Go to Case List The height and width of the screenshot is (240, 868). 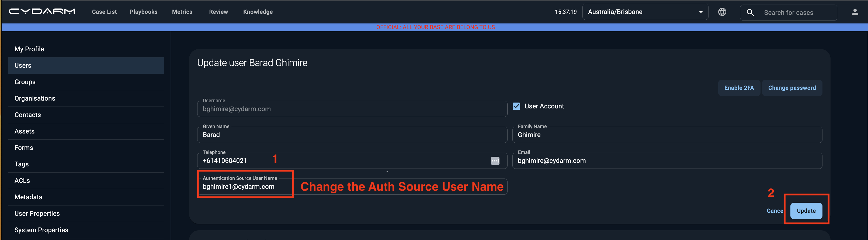click(104, 12)
